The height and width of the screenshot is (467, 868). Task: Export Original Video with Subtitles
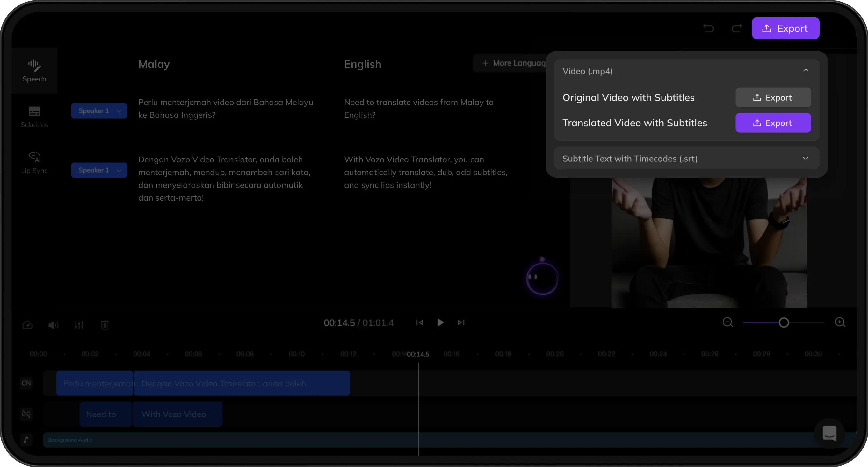click(x=773, y=97)
